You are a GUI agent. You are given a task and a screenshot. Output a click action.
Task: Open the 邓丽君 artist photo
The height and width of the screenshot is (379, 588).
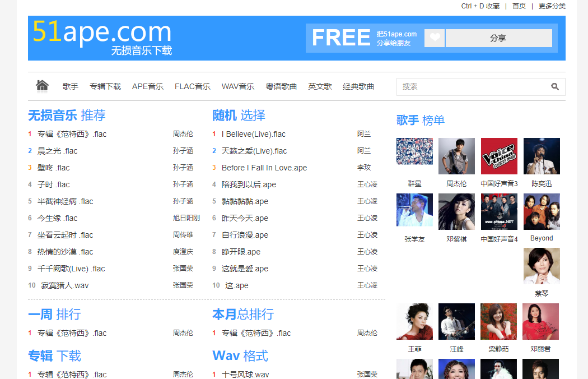pos(541,321)
